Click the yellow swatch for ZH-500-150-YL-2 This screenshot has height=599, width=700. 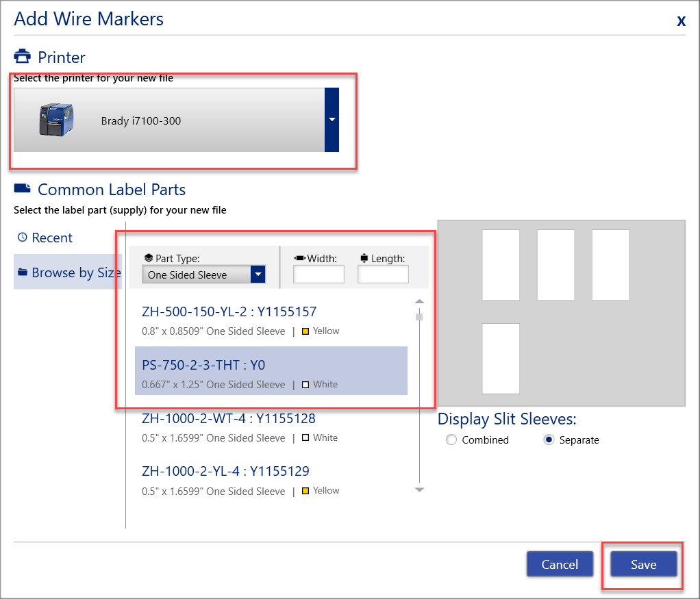[305, 331]
